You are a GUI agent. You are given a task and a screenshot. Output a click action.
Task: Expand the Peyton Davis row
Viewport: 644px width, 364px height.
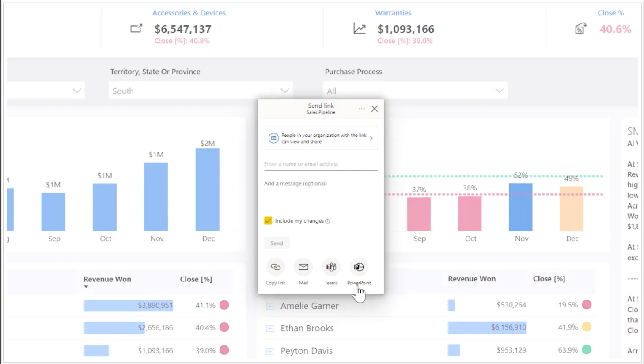click(x=270, y=352)
